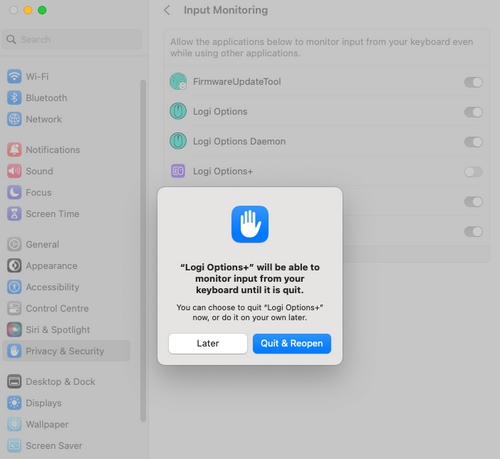
Task: Open Wi-Fi settings icon in sidebar
Action: (14, 76)
